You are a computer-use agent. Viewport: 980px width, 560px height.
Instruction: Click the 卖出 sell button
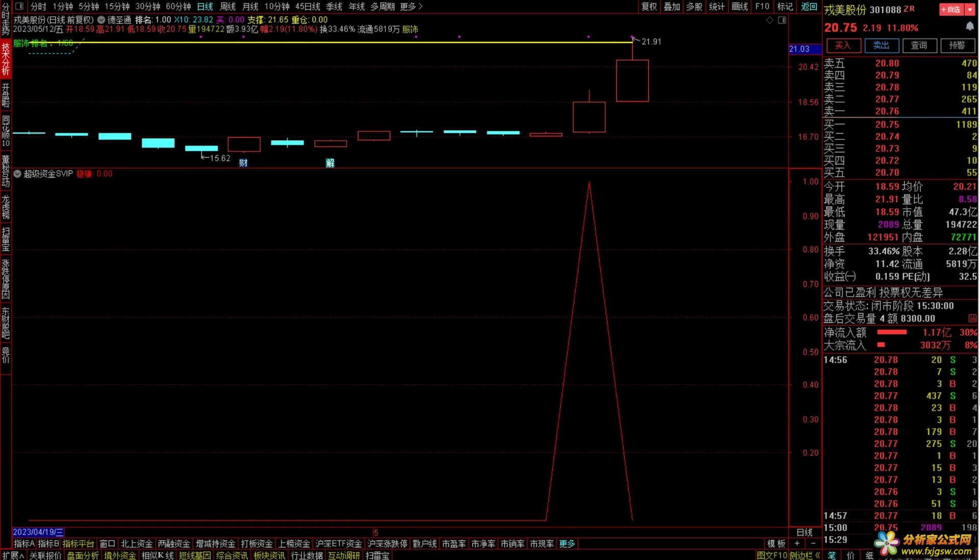click(x=881, y=45)
